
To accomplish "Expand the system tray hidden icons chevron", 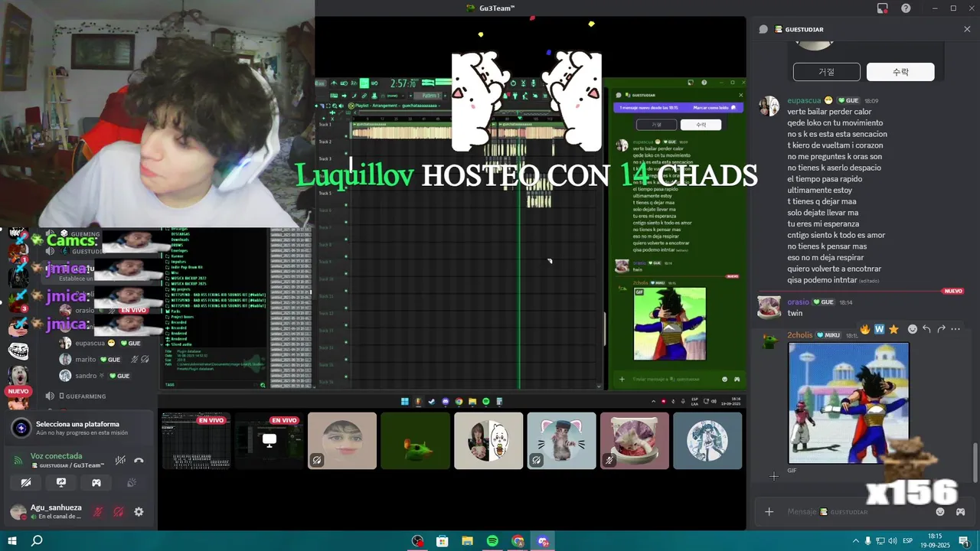I will (x=855, y=541).
